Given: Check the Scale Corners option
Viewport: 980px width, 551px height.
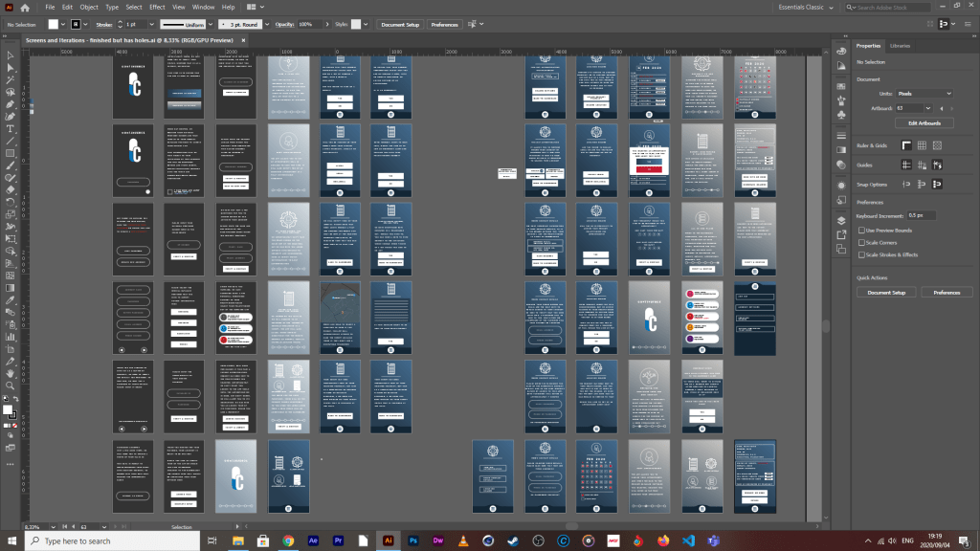Looking at the screenshot, I should (861, 243).
